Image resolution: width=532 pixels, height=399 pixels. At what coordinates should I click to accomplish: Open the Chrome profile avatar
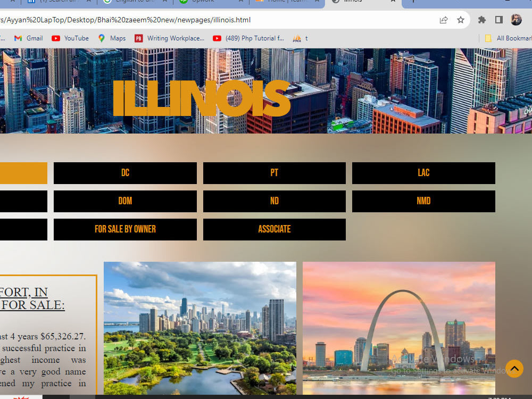pos(516,20)
